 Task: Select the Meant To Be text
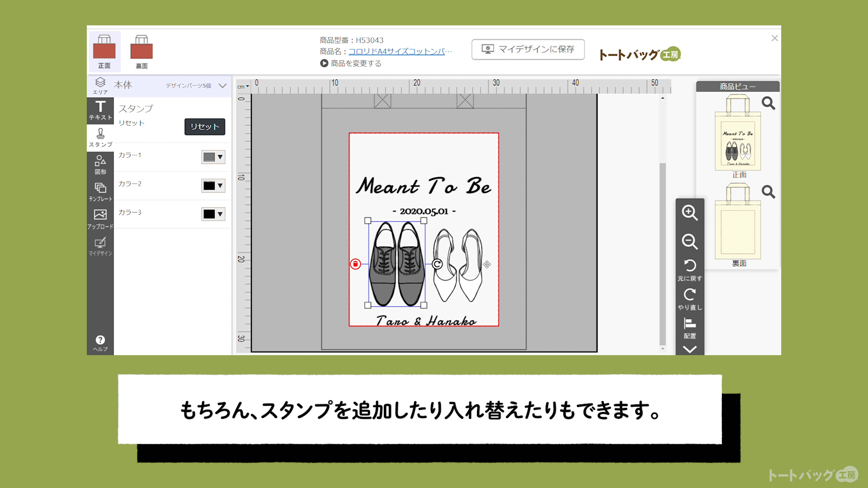click(x=423, y=186)
